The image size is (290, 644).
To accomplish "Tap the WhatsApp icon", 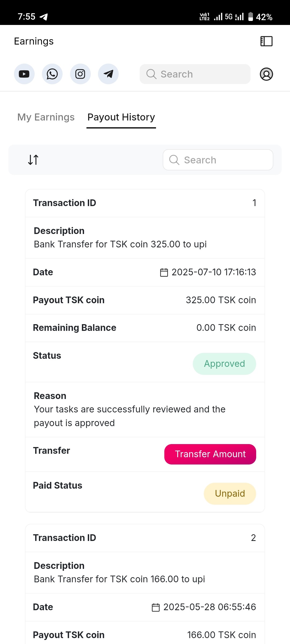I will [x=52, y=74].
